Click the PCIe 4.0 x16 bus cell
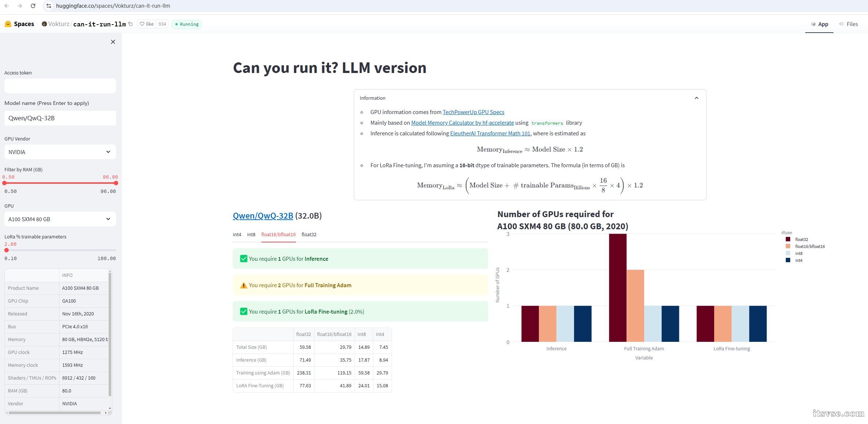This screenshot has width=868, height=424. coord(84,327)
